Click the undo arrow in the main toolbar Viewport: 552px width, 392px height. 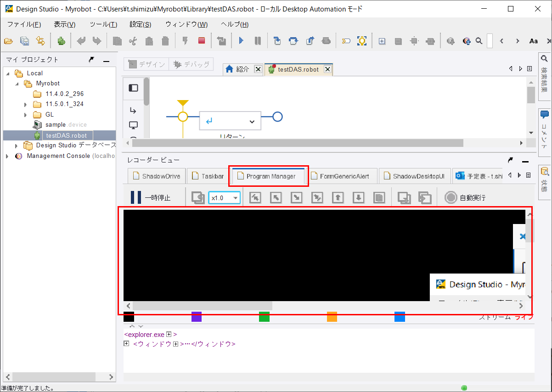click(x=81, y=41)
